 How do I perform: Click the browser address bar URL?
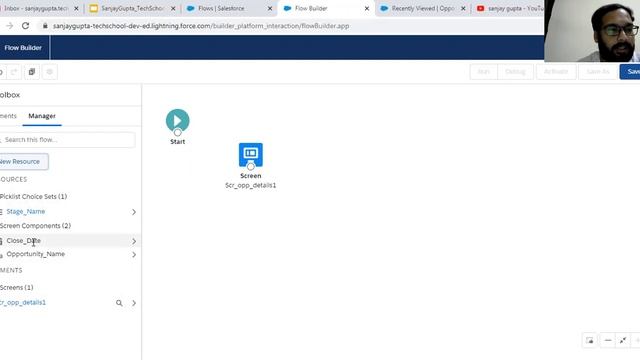[201, 26]
